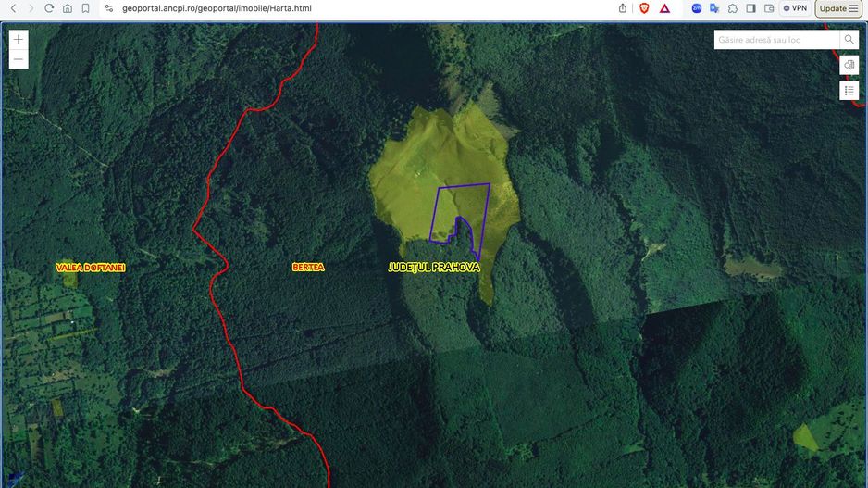This screenshot has width=868, height=488.
Task: Zoom out of the map
Action: pos(19,60)
